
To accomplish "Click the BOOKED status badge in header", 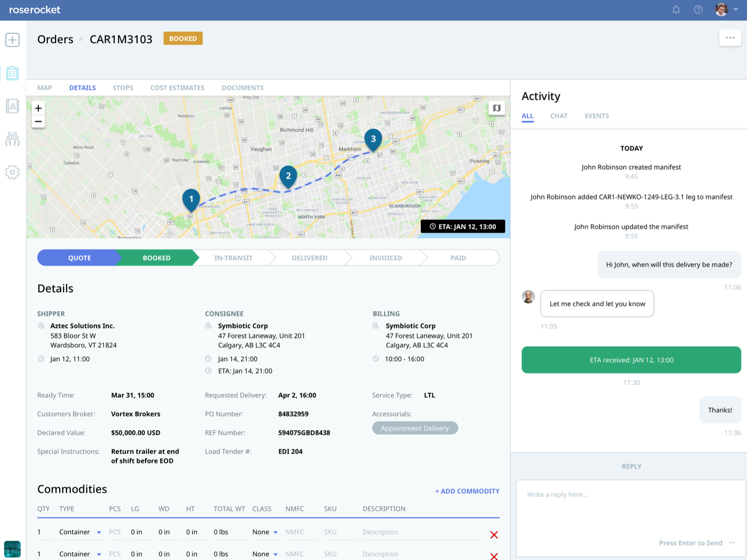I will [183, 38].
